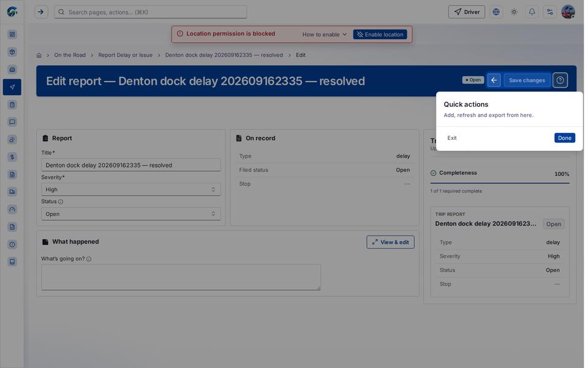588x368 pixels.
Task: Open the package box icon in sidebar
Action: point(12,52)
